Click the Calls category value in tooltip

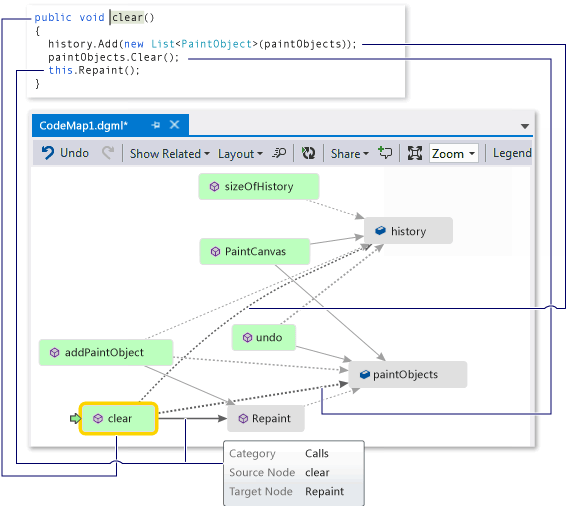click(x=317, y=454)
